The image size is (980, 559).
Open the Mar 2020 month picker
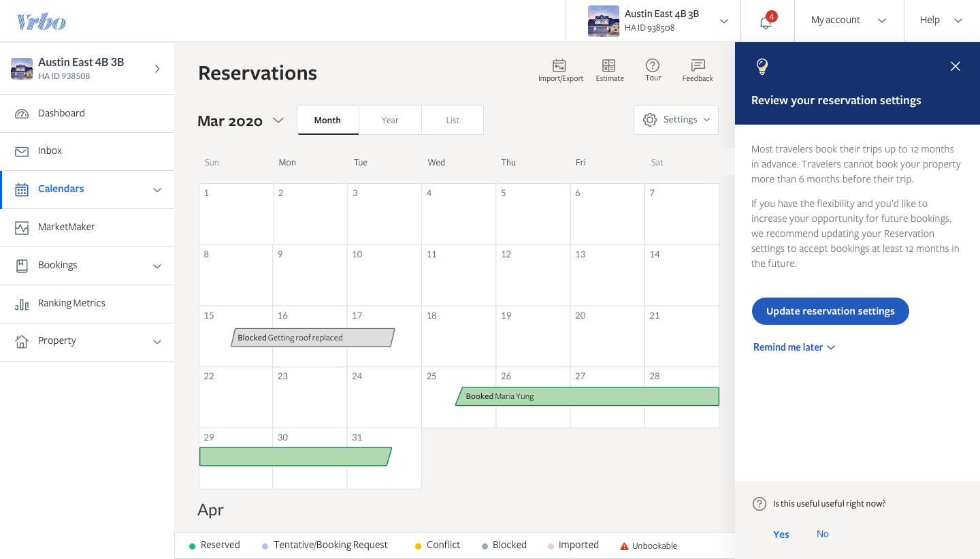tap(240, 121)
